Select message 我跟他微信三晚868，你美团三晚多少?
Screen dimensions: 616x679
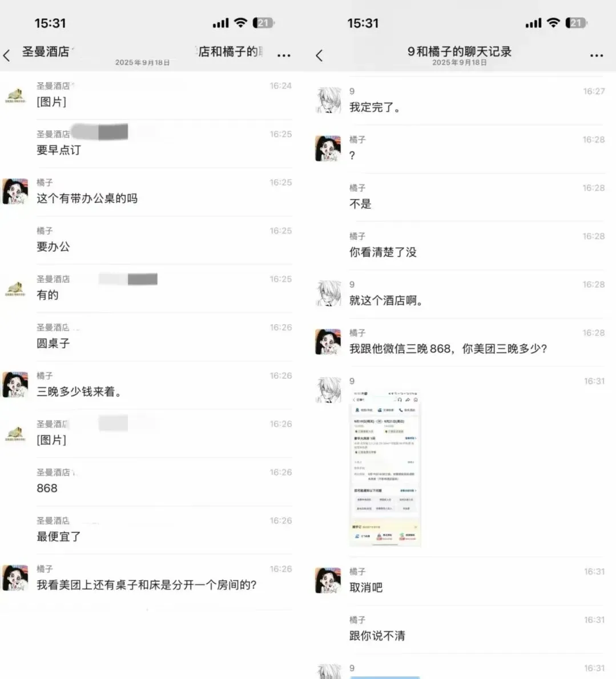pyautogui.click(x=448, y=349)
